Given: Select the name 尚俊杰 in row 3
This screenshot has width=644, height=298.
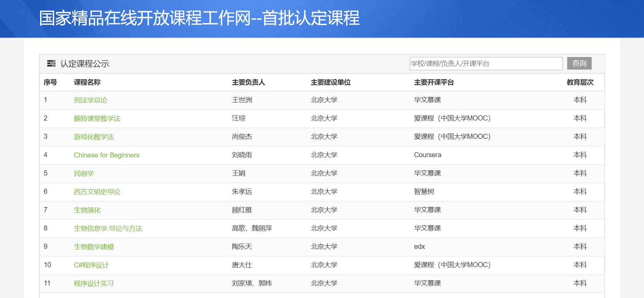Looking at the screenshot, I should pos(242,136).
